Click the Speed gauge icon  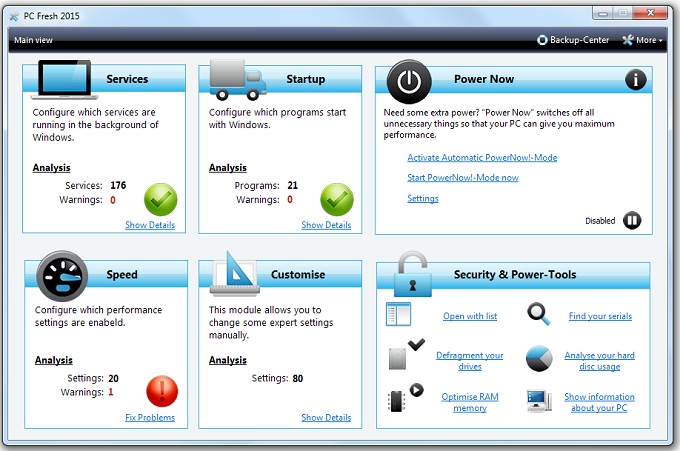(62, 275)
